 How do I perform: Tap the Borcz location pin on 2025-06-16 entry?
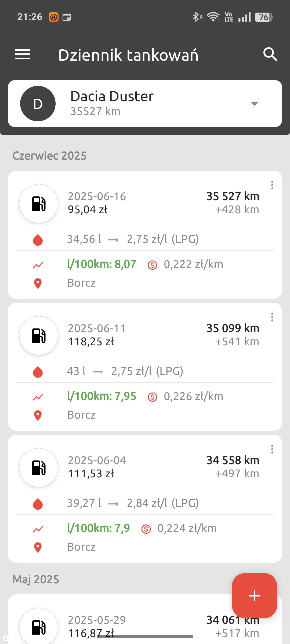(38, 283)
